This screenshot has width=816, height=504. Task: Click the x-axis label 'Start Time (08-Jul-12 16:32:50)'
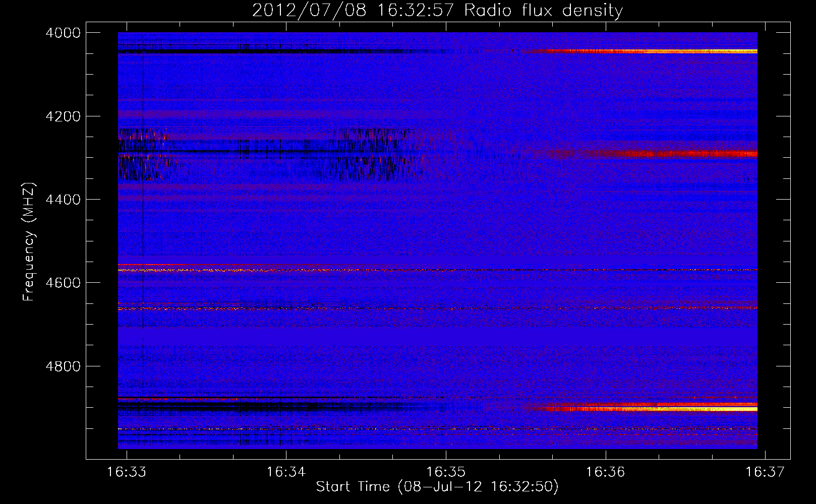[x=437, y=486]
